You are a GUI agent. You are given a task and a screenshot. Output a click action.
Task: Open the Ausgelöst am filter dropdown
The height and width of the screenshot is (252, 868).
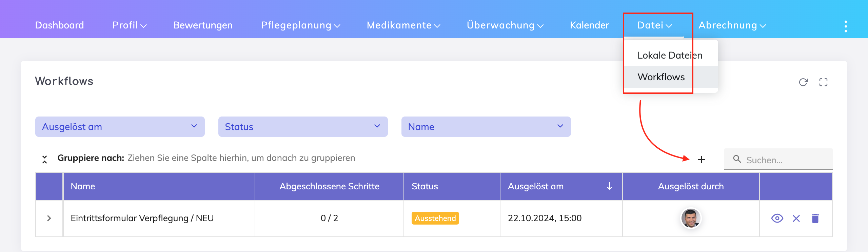click(x=120, y=127)
